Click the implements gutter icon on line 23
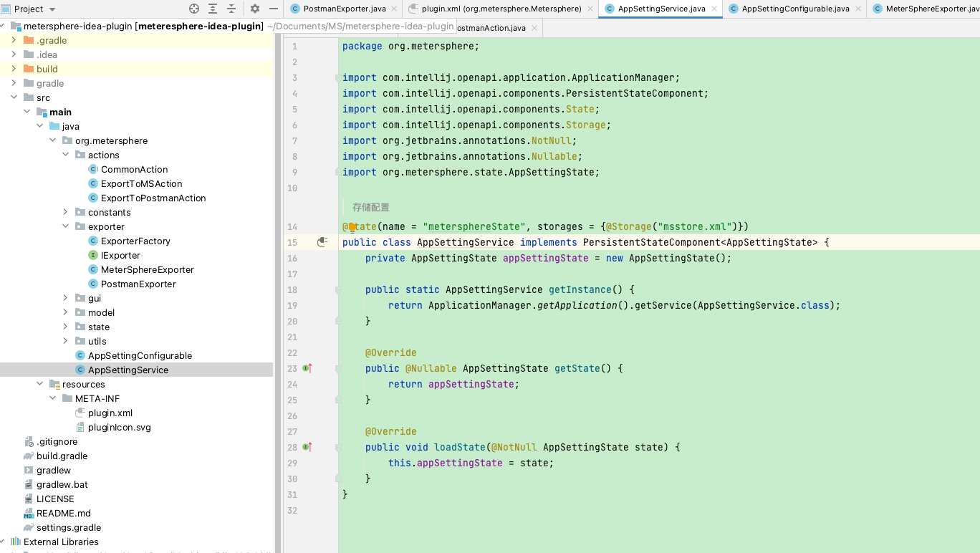The height and width of the screenshot is (553, 980). pyautogui.click(x=307, y=368)
